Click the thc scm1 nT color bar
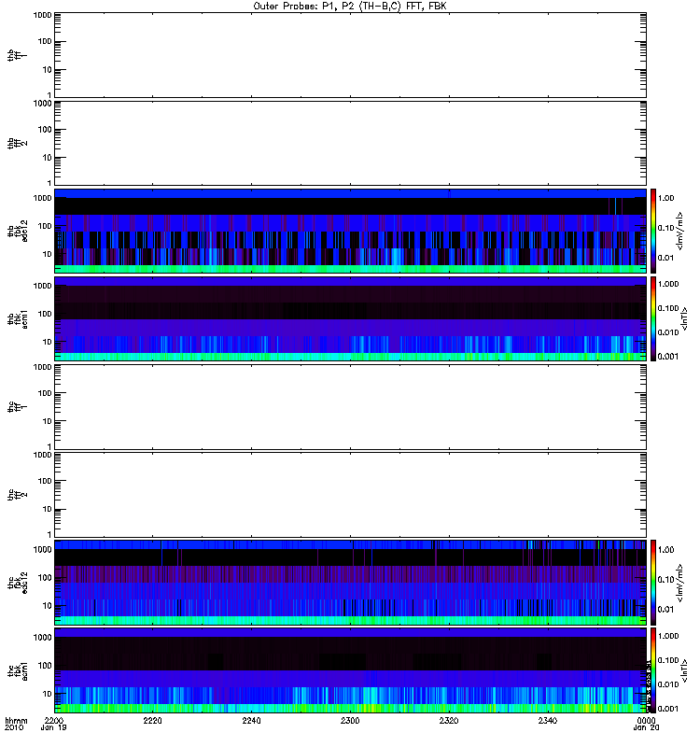700x747 pixels. [653, 670]
